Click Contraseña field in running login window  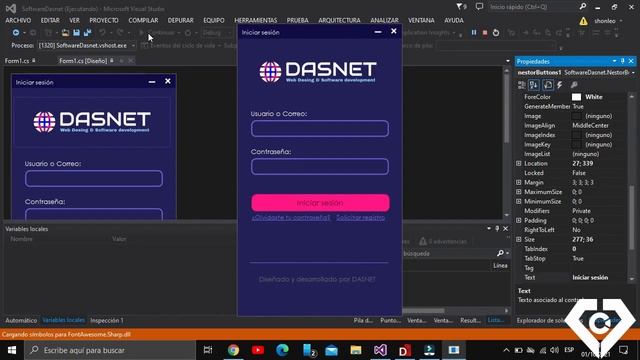320,167
